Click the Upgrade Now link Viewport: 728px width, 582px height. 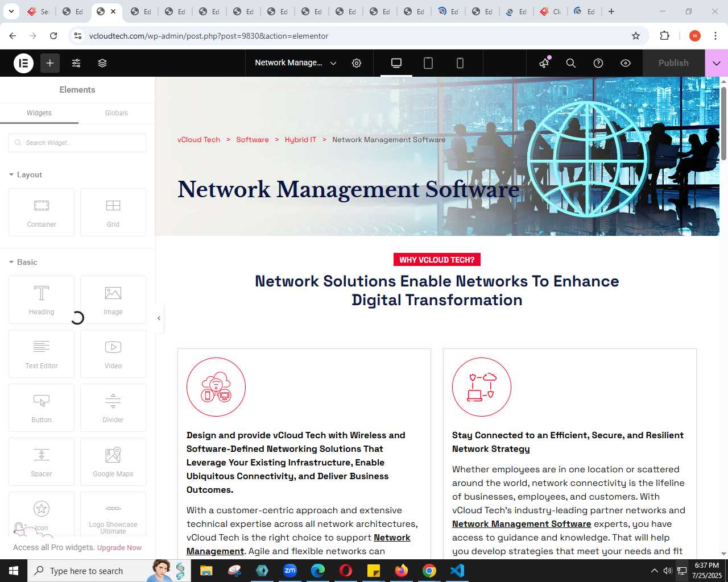[119, 548]
